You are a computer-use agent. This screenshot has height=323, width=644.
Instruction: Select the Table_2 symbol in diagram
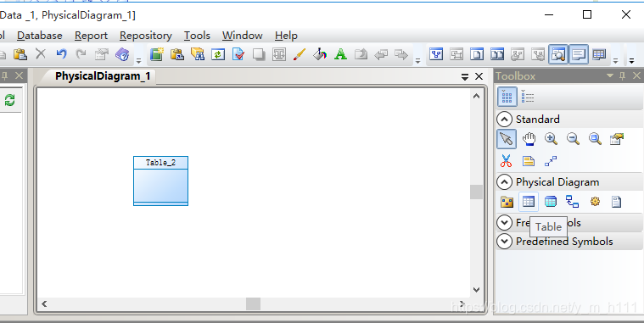pyautogui.click(x=160, y=181)
